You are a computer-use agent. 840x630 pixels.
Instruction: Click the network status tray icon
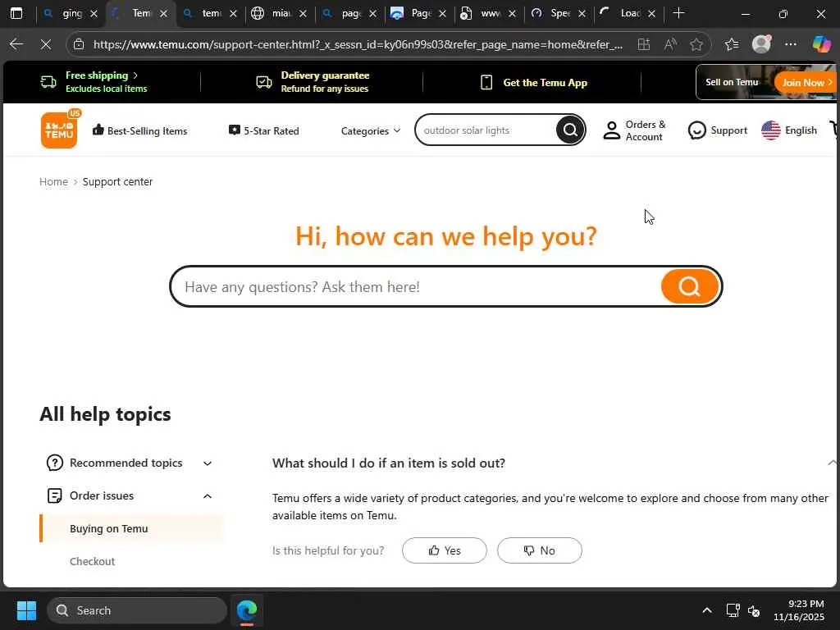click(x=733, y=610)
